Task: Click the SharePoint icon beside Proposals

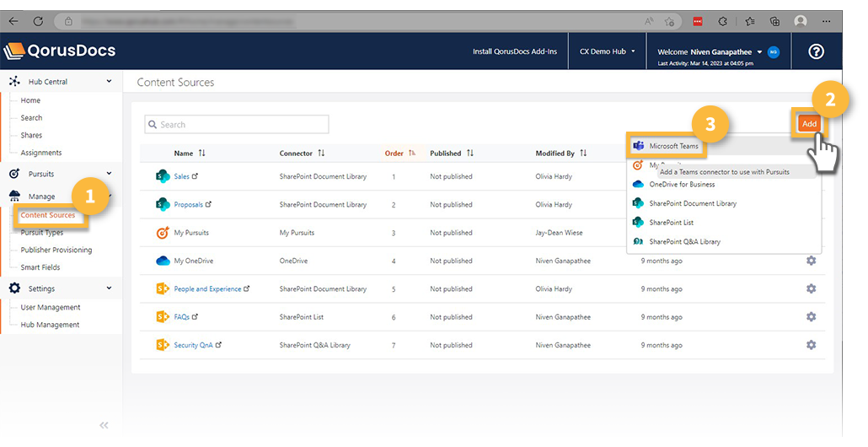Action: click(x=162, y=204)
